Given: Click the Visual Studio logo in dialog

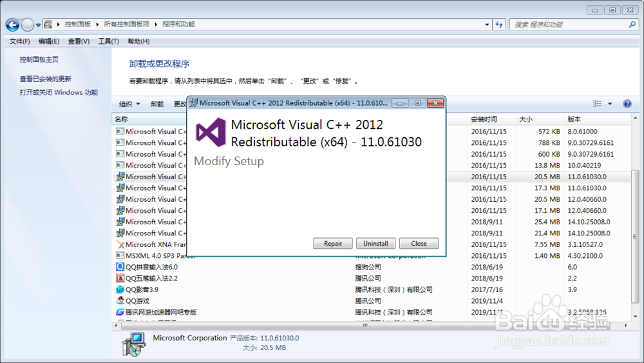Looking at the screenshot, I should tap(211, 133).
